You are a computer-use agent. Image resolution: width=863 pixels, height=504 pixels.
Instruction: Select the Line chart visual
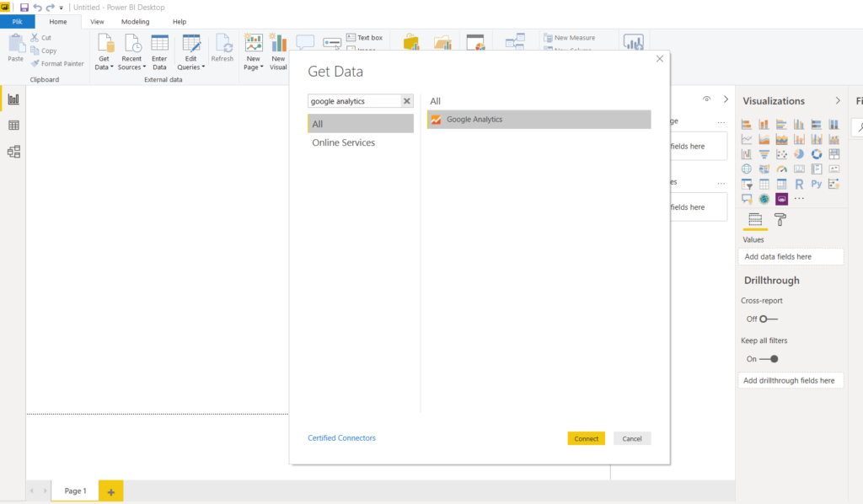pyautogui.click(x=747, y=140)
